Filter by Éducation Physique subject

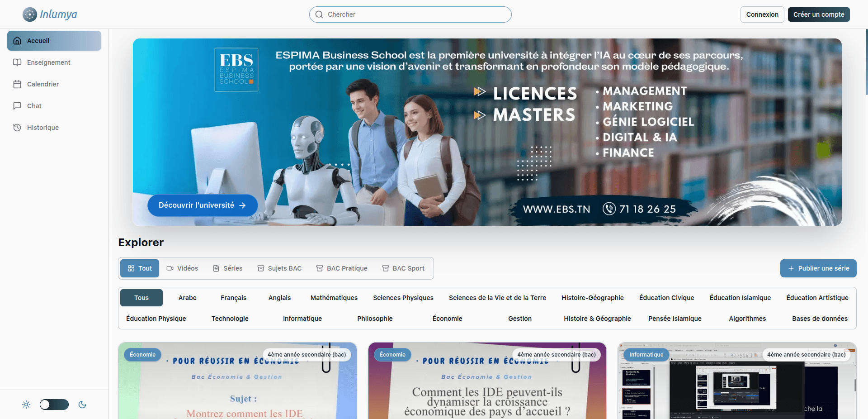point(156,319)
